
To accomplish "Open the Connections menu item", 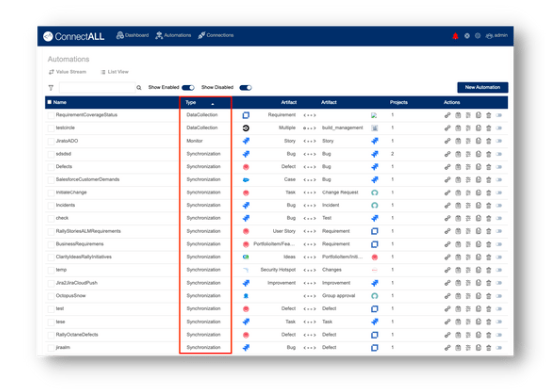I will (x=216, y=35).
